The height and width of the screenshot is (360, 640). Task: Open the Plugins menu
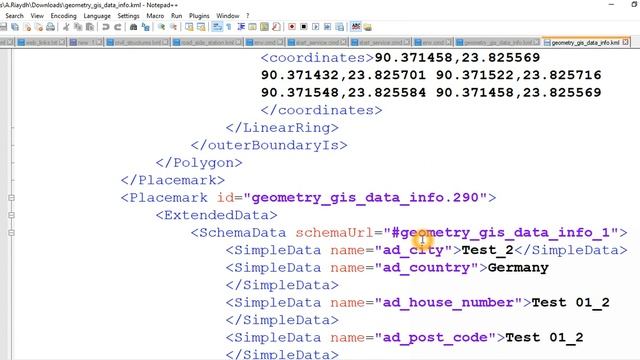point(199,16)
